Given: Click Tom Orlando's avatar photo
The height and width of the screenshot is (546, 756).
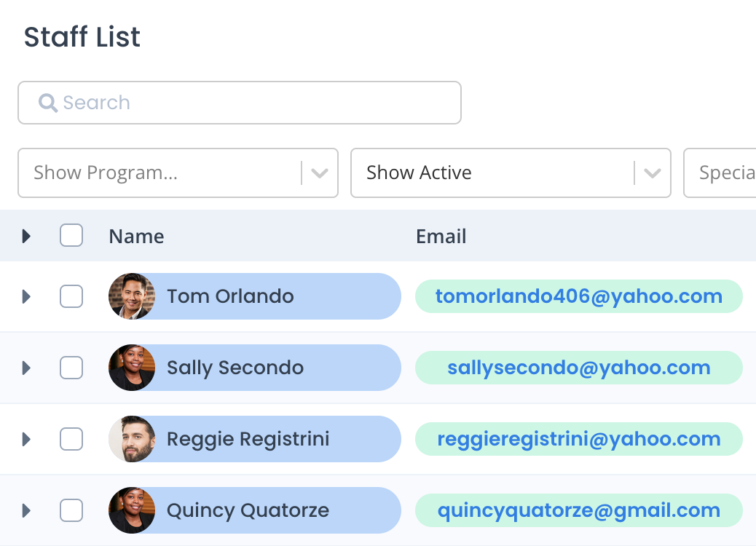Looking at the screenshot, I should [x=132, y=296].
